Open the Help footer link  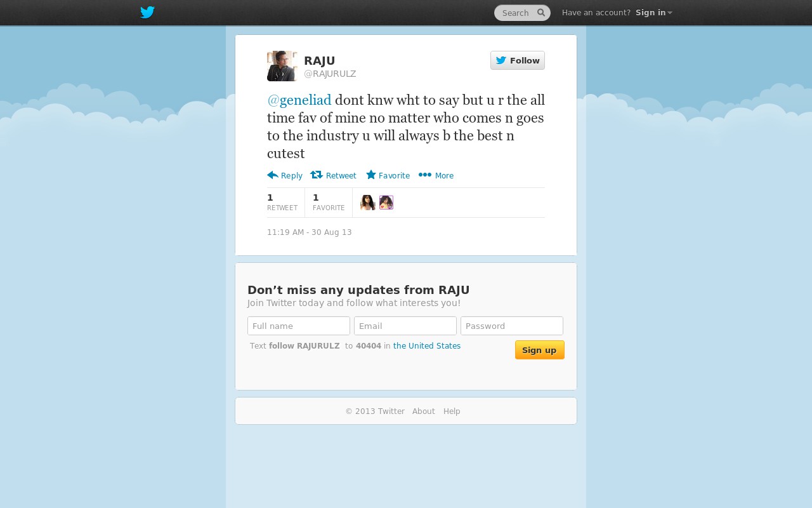pyautogui.click(x=452, y=411)
